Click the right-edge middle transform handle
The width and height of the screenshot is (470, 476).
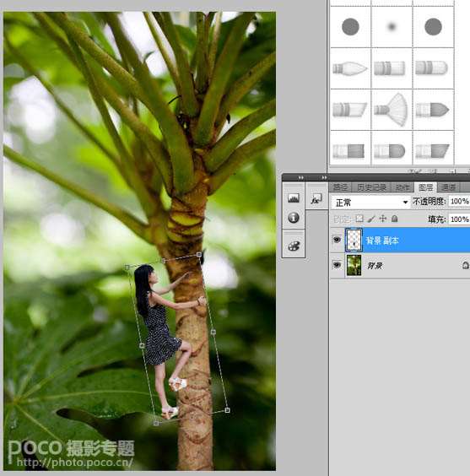tap(213, 333)
